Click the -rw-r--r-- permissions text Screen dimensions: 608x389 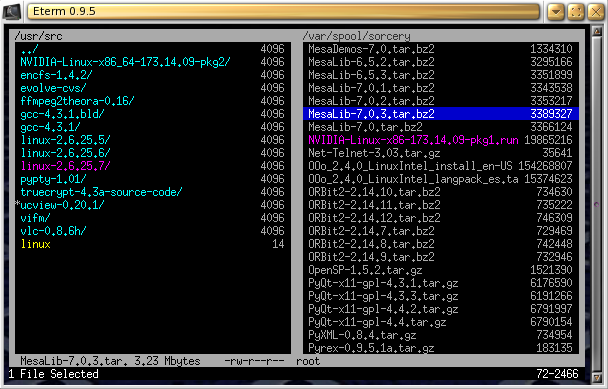[254, 361]
